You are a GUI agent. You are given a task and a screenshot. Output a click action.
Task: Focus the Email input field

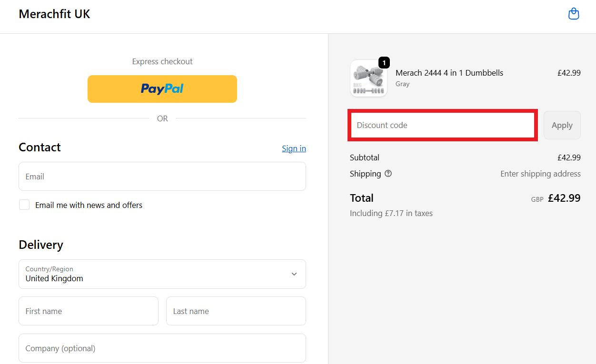pos(162,177)
